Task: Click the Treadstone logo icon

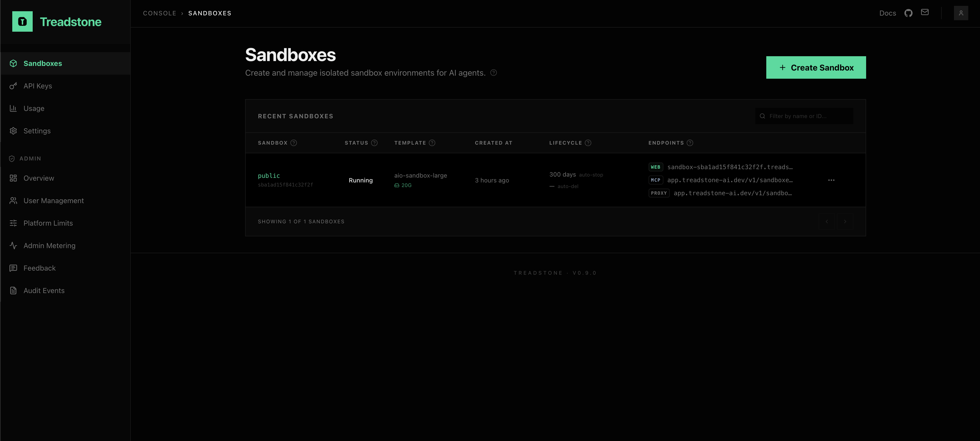Action: (x=22, y=21)
